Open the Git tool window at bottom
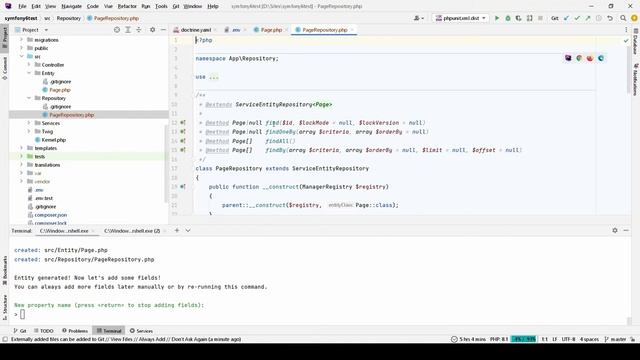 click(20, 331)
